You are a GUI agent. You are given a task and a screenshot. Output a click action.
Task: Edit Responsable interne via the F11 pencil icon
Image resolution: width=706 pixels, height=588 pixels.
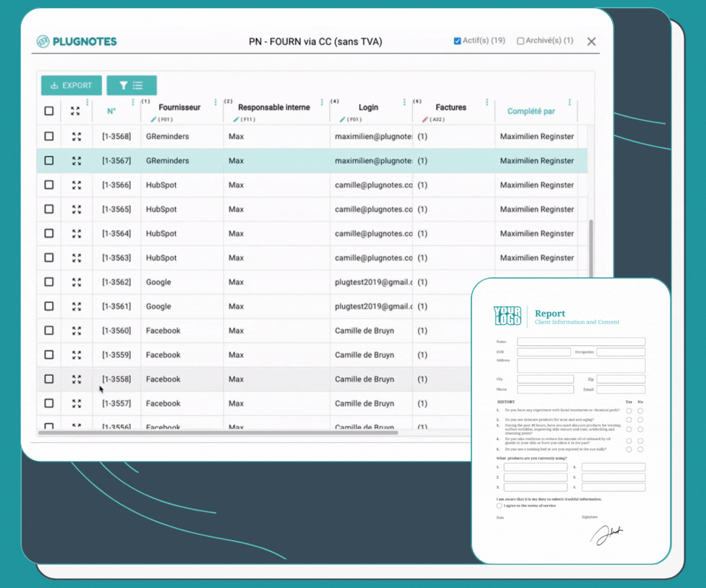237,119
